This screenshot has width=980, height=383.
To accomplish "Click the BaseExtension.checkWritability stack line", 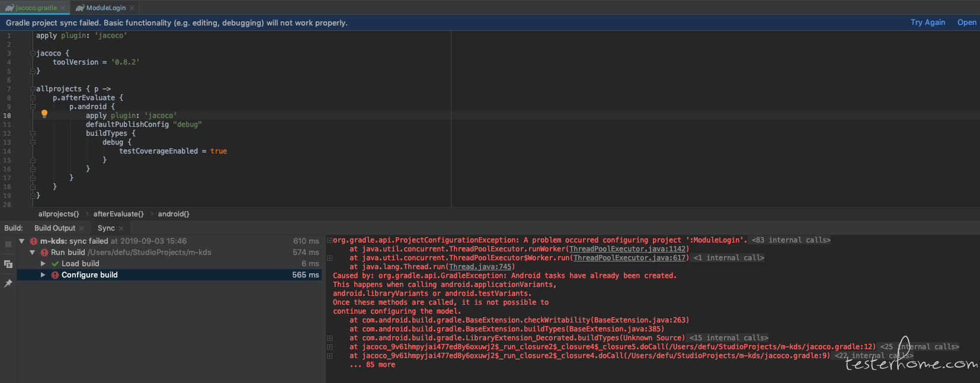I will (x=519, y=320).
